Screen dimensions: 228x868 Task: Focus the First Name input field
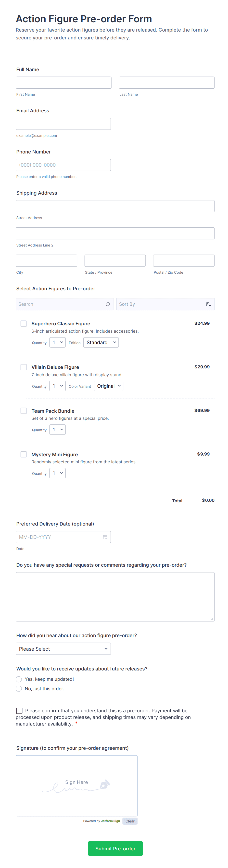[x=63, y=82]
